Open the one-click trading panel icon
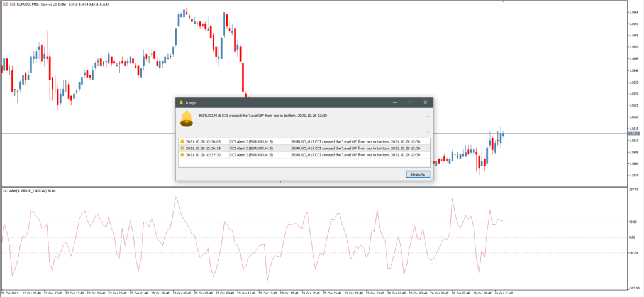 click(x=6, y=4)
